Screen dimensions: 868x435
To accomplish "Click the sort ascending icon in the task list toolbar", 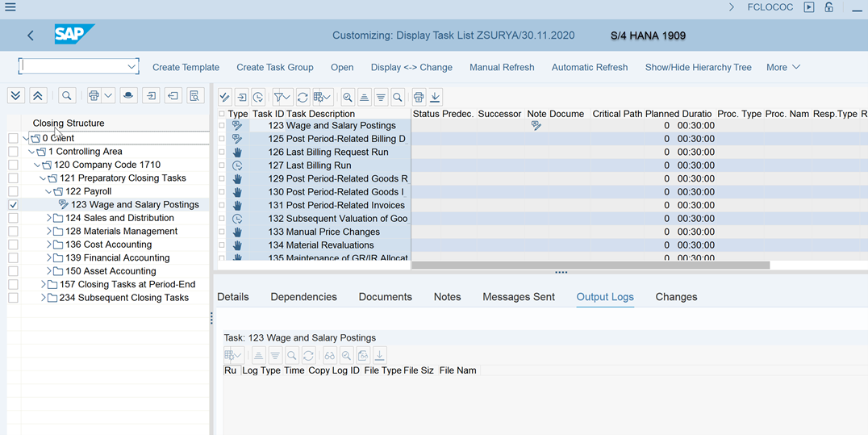I will 365,98.
